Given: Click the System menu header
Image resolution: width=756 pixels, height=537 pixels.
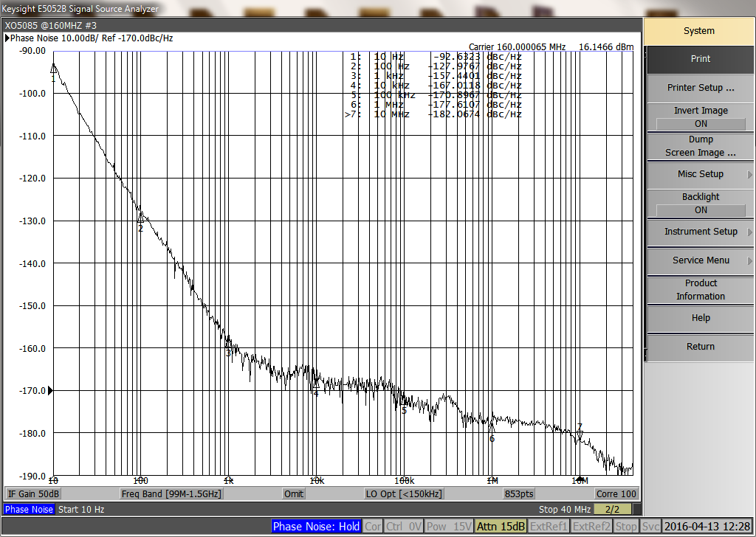Looking at the screenshot, I should click(698, 31).
